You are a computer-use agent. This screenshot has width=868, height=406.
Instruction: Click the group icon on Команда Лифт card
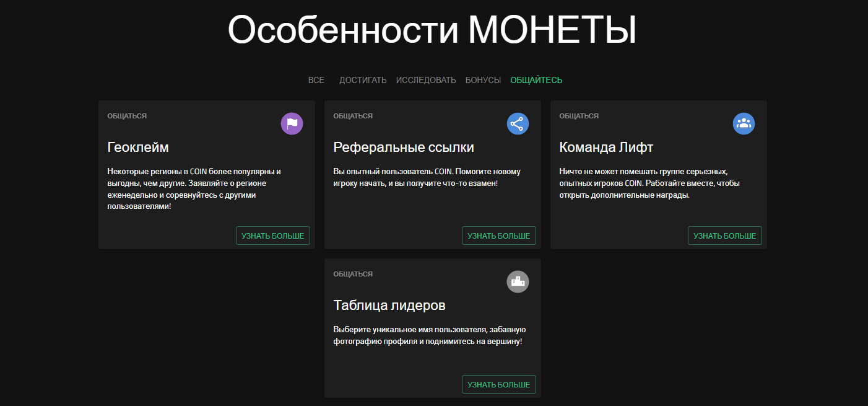pos(744,123)
